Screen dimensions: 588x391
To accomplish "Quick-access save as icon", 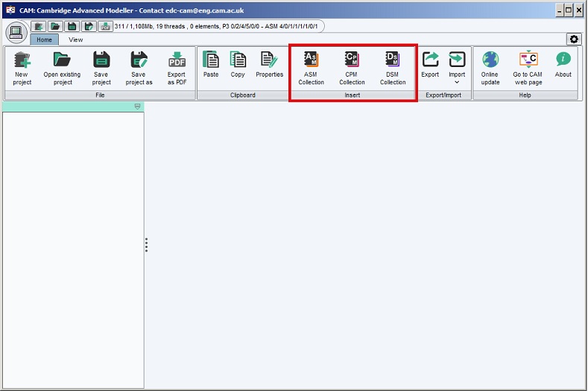I will click(89, 26).
